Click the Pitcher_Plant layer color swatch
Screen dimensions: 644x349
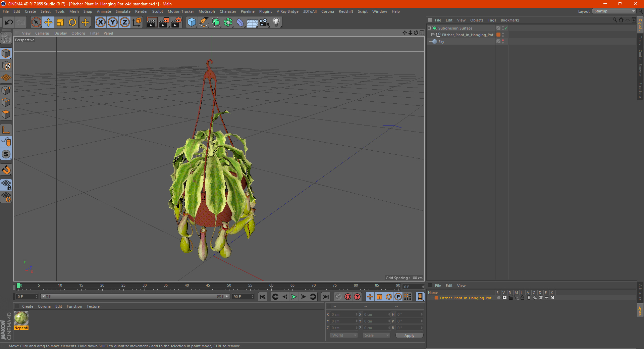click(436, 298)
